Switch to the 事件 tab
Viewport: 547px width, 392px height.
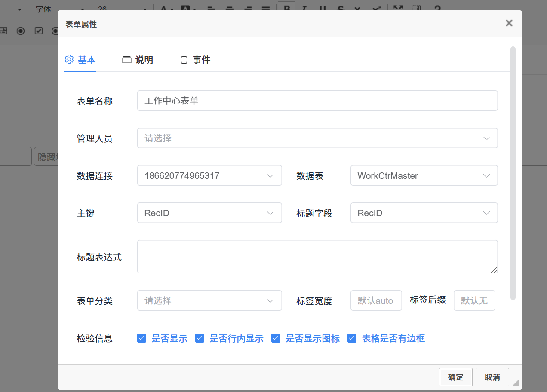(196, 60)
